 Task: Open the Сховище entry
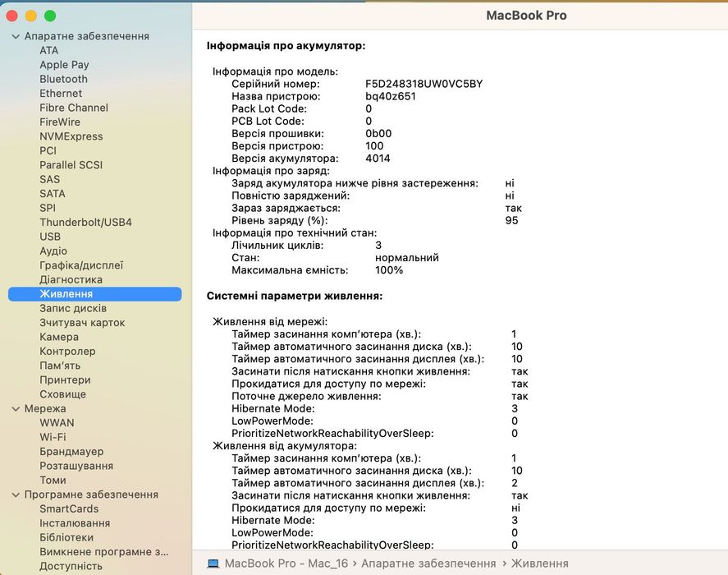(62, 394)
